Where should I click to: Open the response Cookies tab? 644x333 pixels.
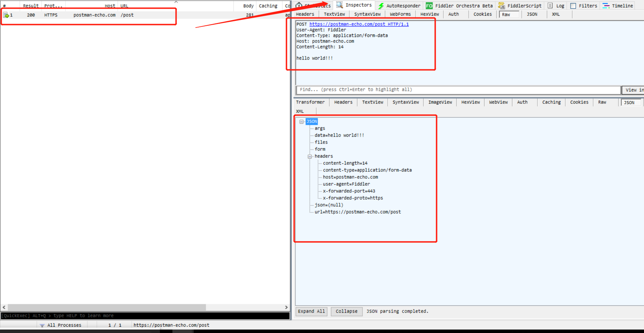[x=579, y=102]
